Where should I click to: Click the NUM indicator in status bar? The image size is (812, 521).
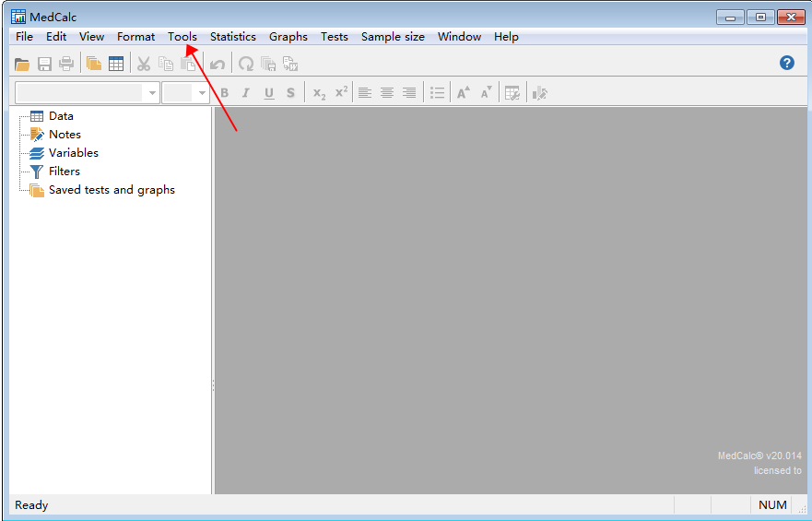click(x=772, y=505)
